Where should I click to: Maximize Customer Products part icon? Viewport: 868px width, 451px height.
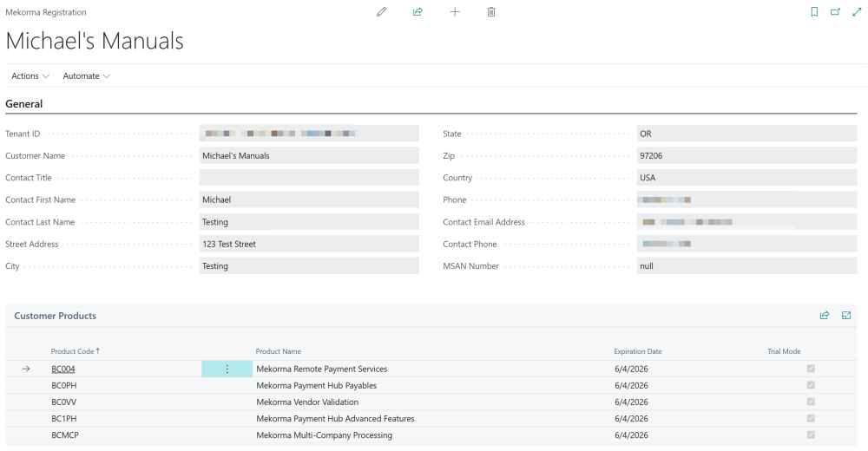(x=846, y=316)
